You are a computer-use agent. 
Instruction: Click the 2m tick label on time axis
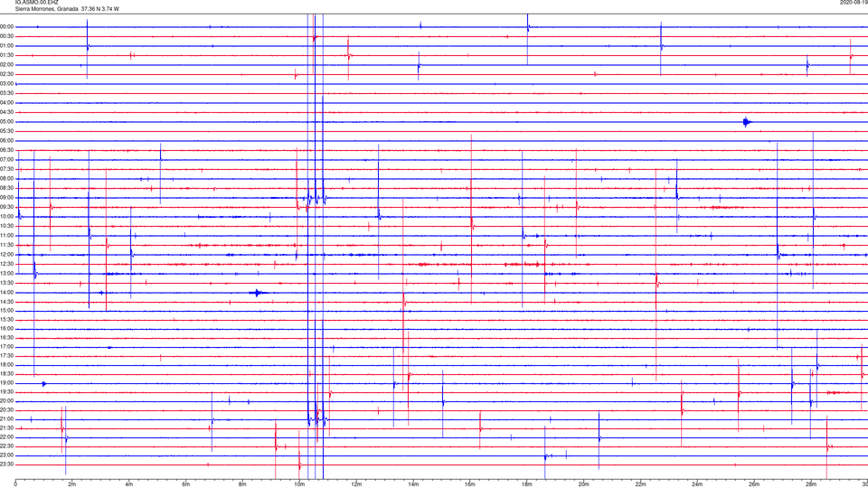(72, 484)
